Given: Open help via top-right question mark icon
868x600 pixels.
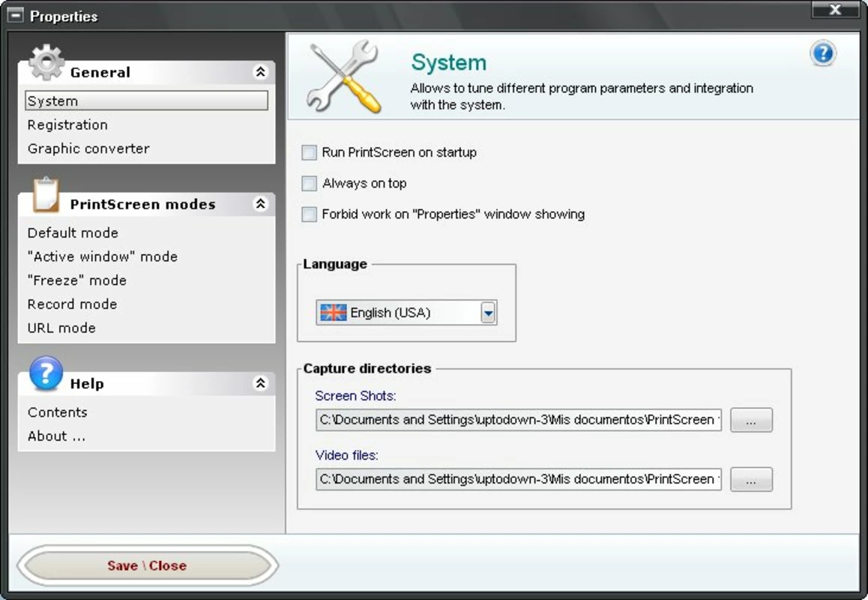Looking at the screenshot, I should click(823, 54).
